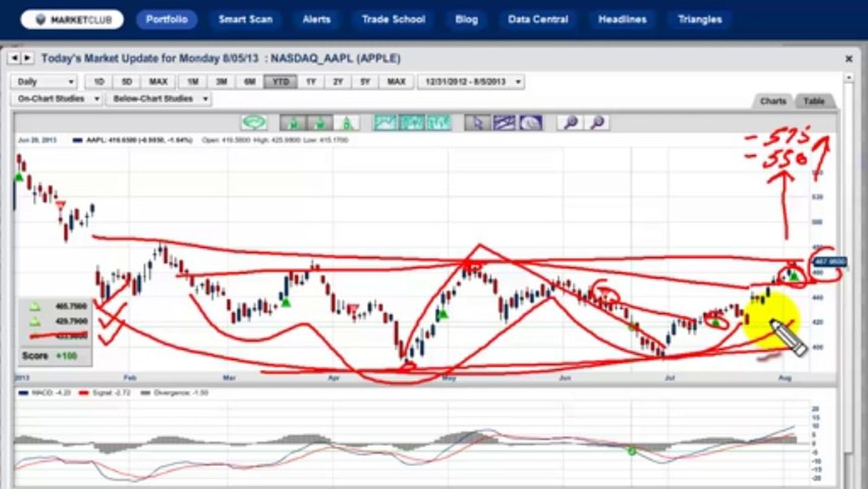Close the chart window with the X

coord(848,59)
